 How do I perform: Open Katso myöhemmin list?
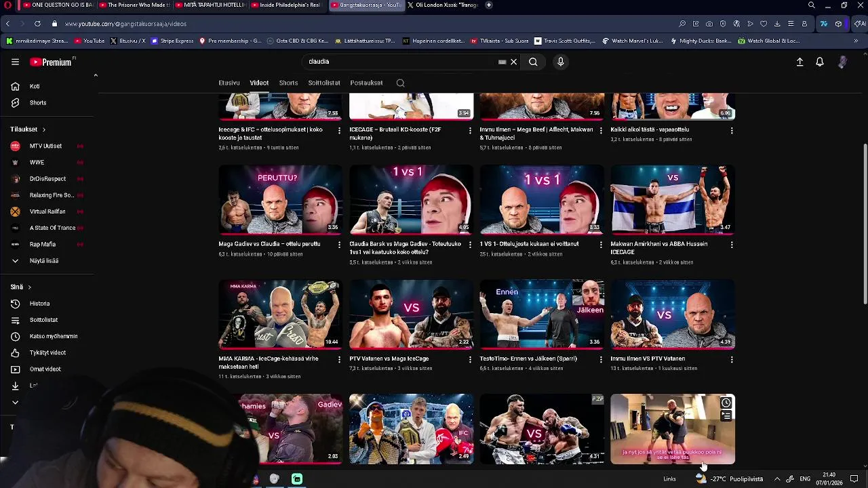53,336
